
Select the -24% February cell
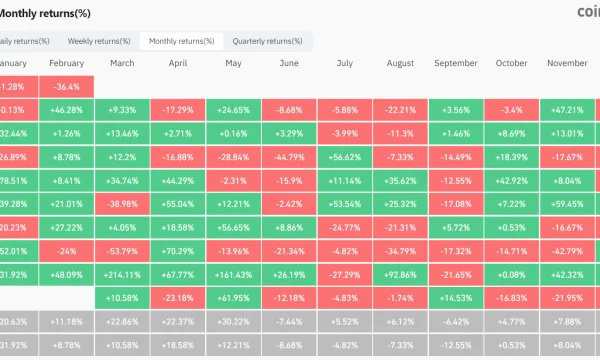[67, 251]
